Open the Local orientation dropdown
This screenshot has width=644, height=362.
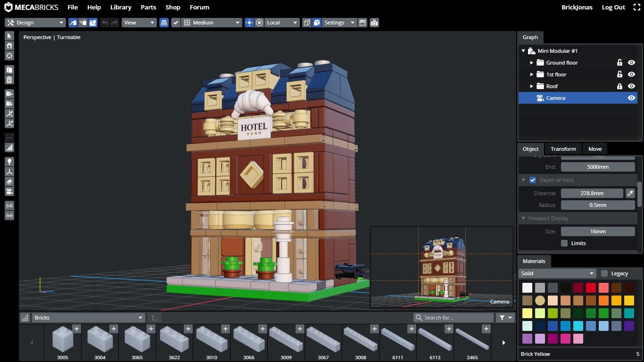(282, 23)
